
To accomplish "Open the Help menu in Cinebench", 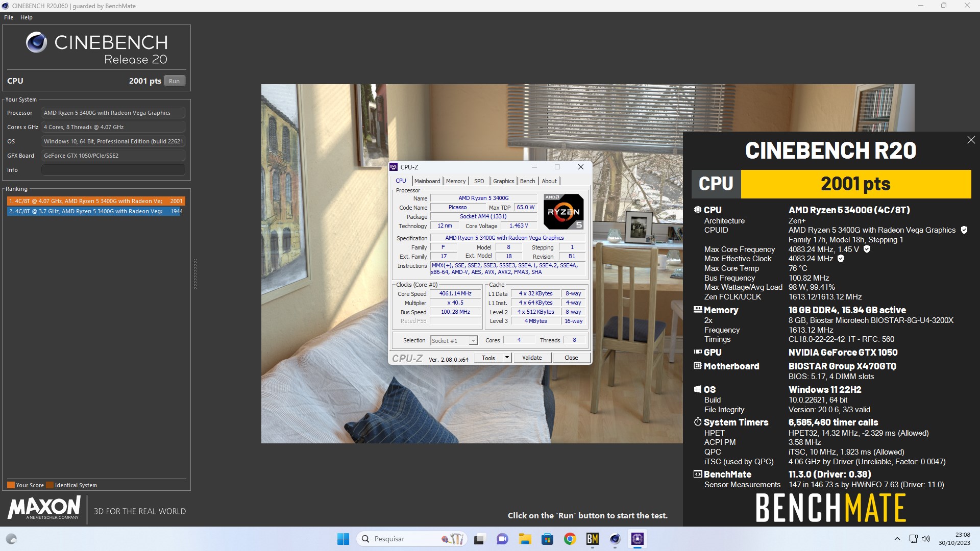I will [27, 17].
